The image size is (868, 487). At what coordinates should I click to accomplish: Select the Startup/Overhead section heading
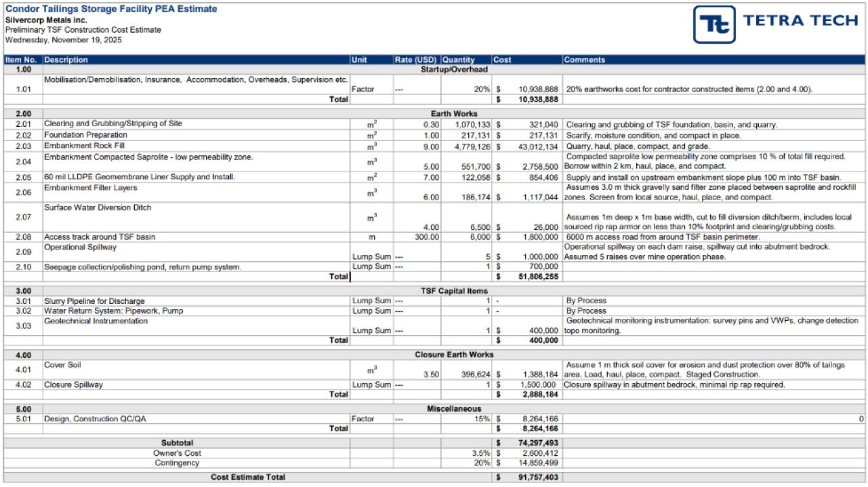point(453,69)
